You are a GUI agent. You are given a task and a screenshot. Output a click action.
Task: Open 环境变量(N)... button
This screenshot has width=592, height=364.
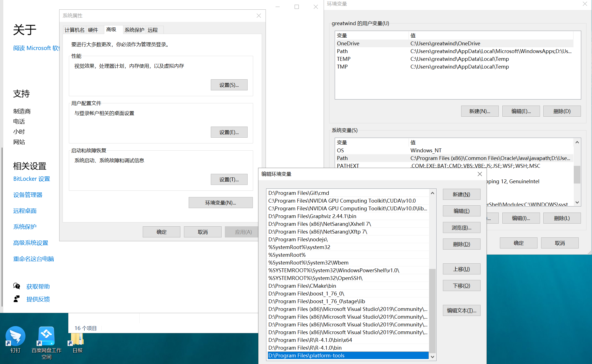point(220,203)
